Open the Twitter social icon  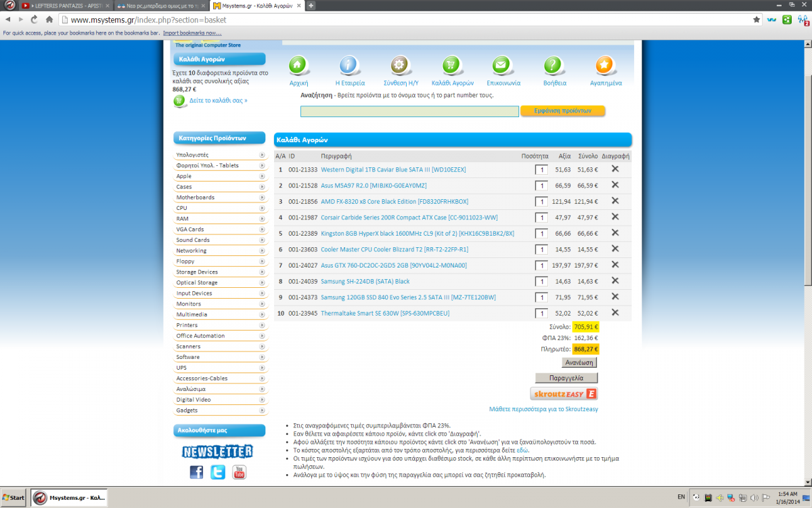click(x=218, y=472)
